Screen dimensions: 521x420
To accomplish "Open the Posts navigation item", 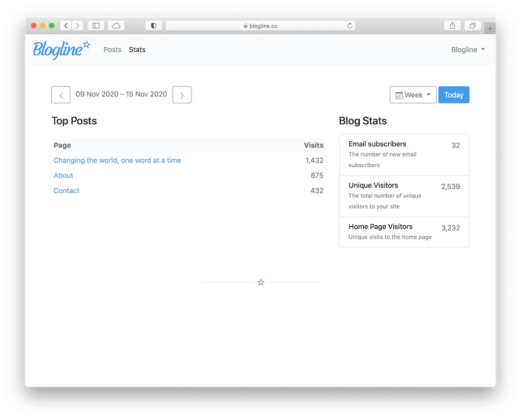I will click(112, 49).
